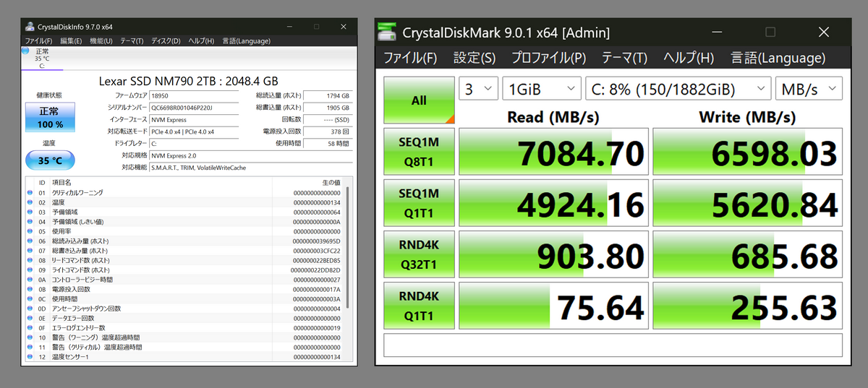
Task: Select the blue status dot on the C: drive tab
Action: (x=25, y=52)
